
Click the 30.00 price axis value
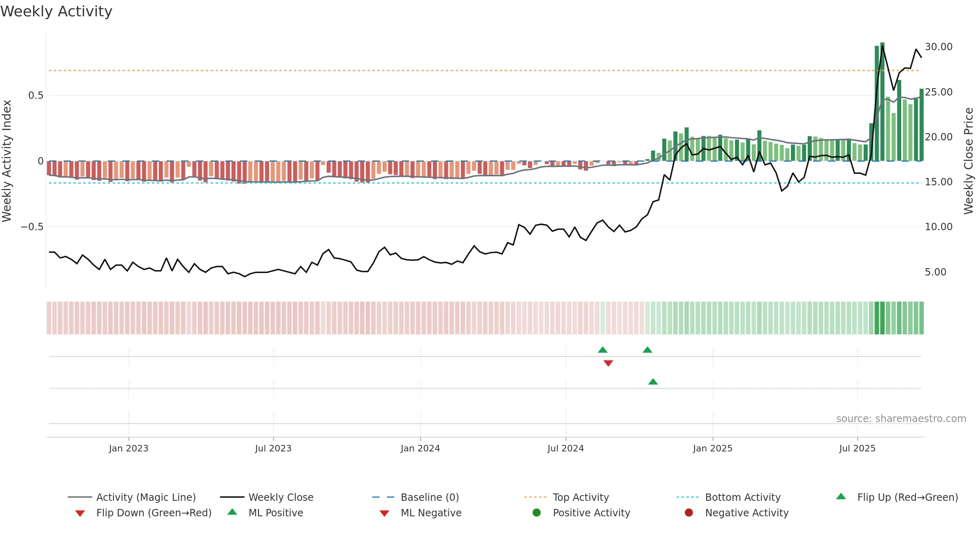(938, 47)
